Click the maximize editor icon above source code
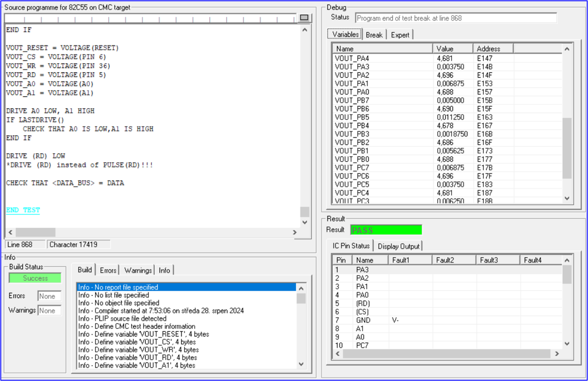The width and height of the screenshot is (588, 381). coord(304,18)
